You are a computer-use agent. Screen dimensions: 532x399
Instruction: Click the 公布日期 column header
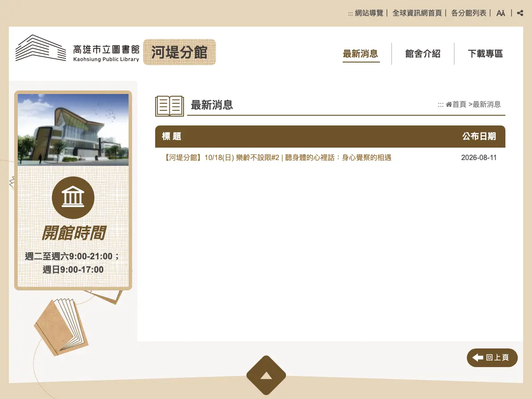click(x=479, y=137)
